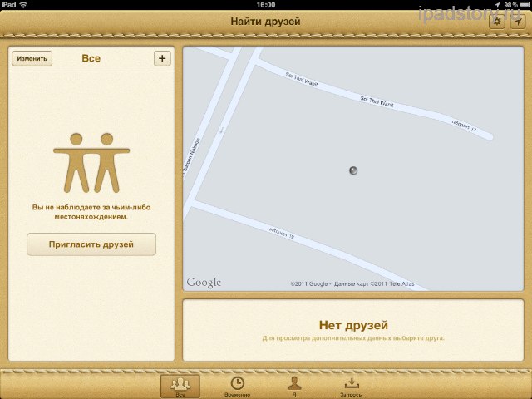Tap the Все title in friends panel
This screenshot has height=399, width=532.
click(91, 58)
